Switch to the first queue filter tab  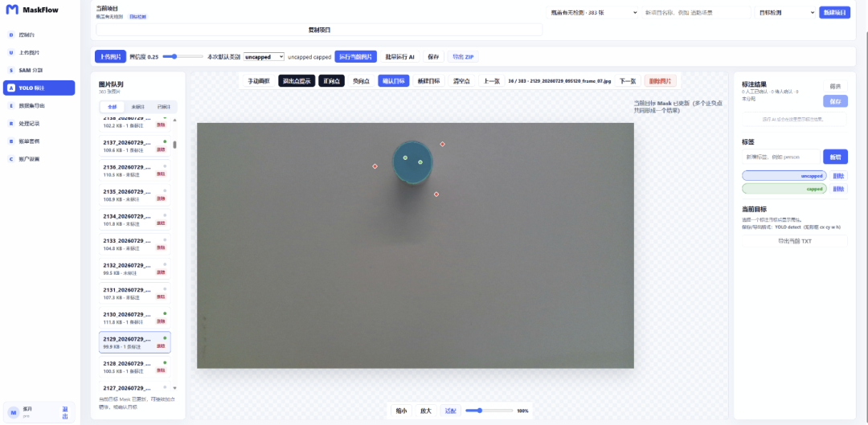click(x=113, y=107)
